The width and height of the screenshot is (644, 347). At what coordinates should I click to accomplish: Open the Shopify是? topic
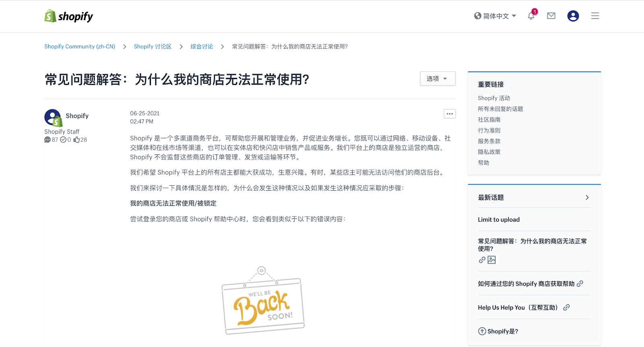tap(503, 331)
